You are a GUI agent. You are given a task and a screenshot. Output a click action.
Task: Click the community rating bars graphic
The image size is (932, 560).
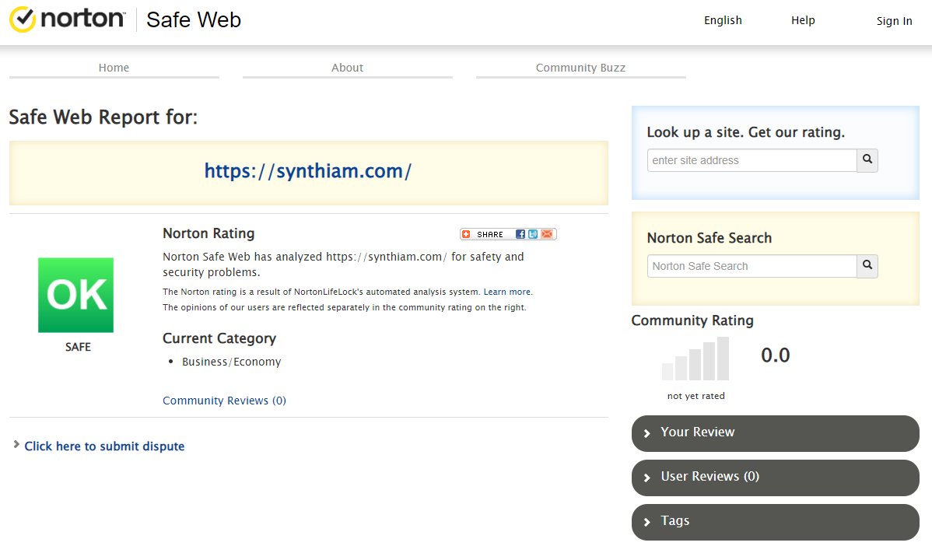pos(695,359)
